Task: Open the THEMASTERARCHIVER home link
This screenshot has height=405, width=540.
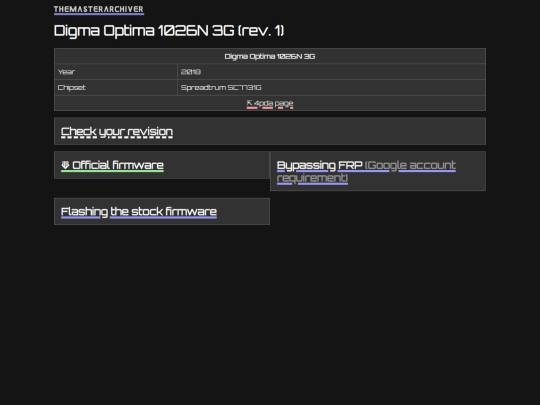Action: (98, 9)
